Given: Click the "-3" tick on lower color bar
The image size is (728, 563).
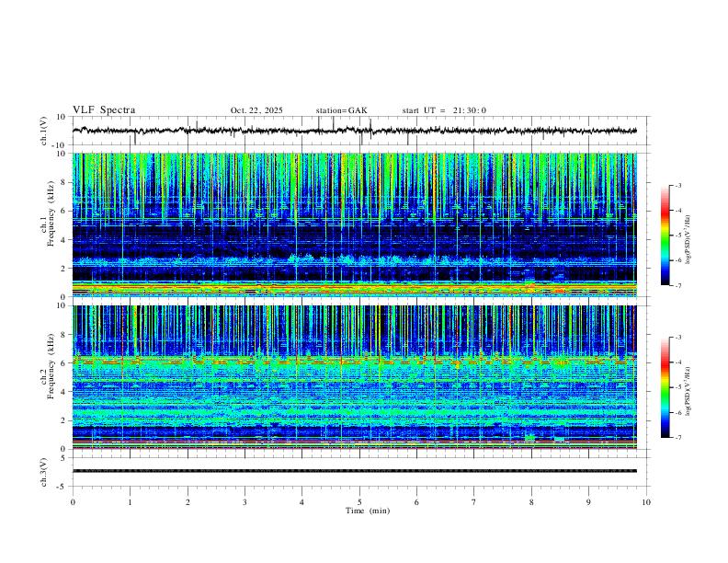Looking at the screenshot, I should click(x=678, y=338).
